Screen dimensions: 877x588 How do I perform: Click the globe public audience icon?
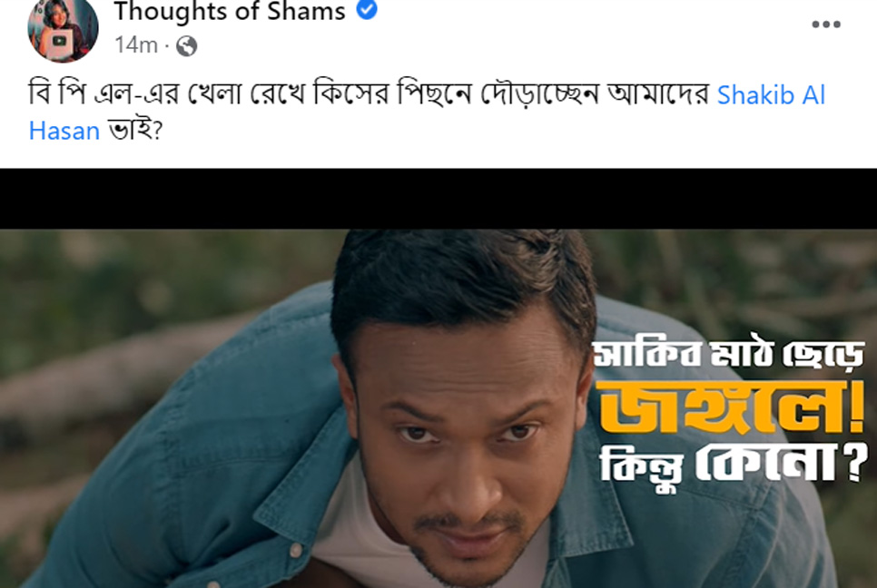coord(187,46)
